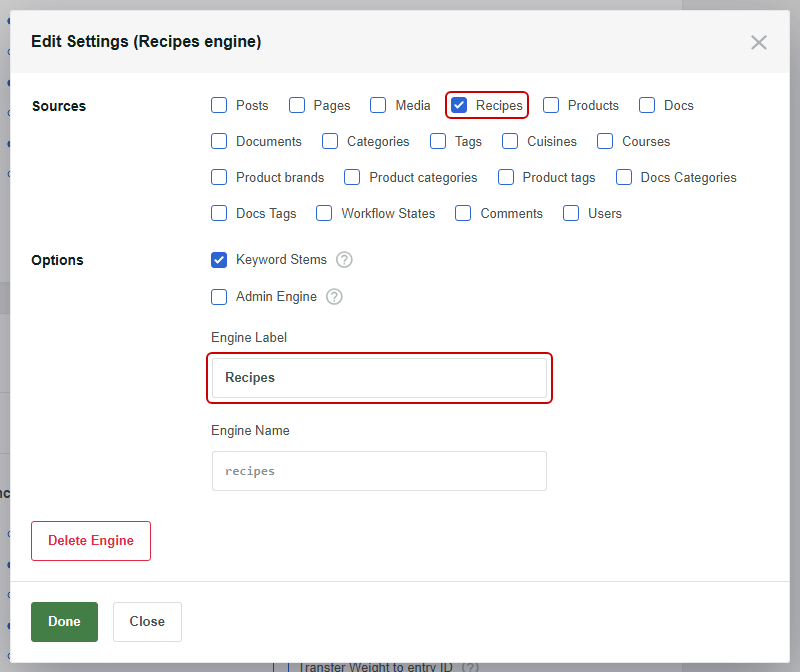Enable the Cuisines source checkbox

click(510, 141)
